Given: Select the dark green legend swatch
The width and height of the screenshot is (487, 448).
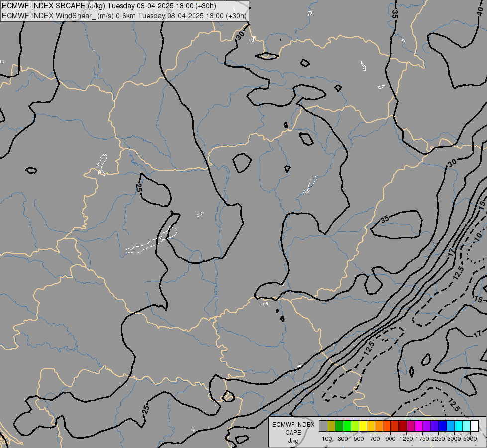Looking at the screenshot, I should tap(339, 426).
